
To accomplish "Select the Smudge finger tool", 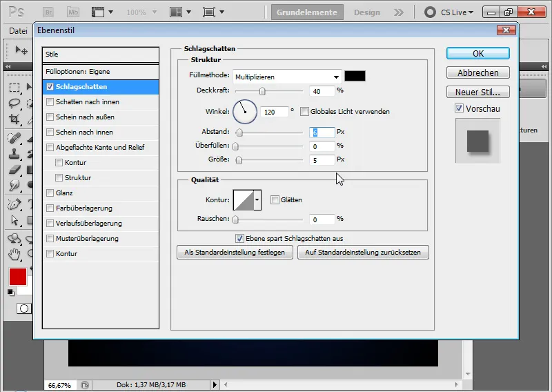I will click(x=14, y=185).
